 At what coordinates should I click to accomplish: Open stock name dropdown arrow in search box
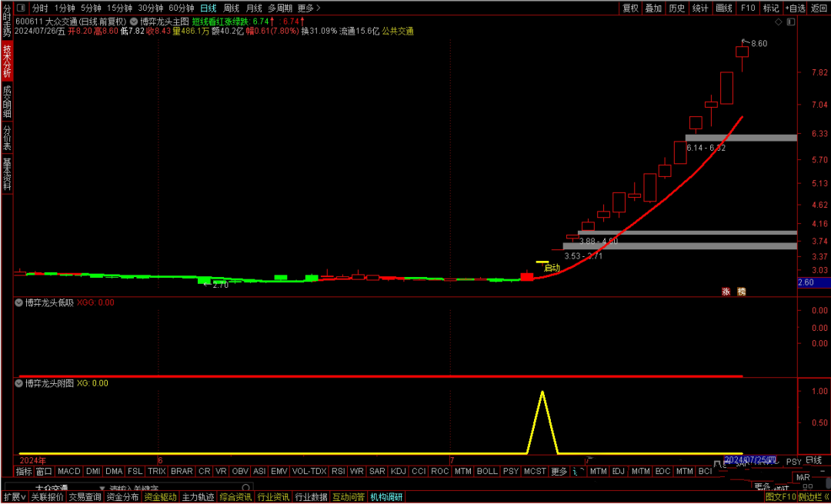coord(102,488)
